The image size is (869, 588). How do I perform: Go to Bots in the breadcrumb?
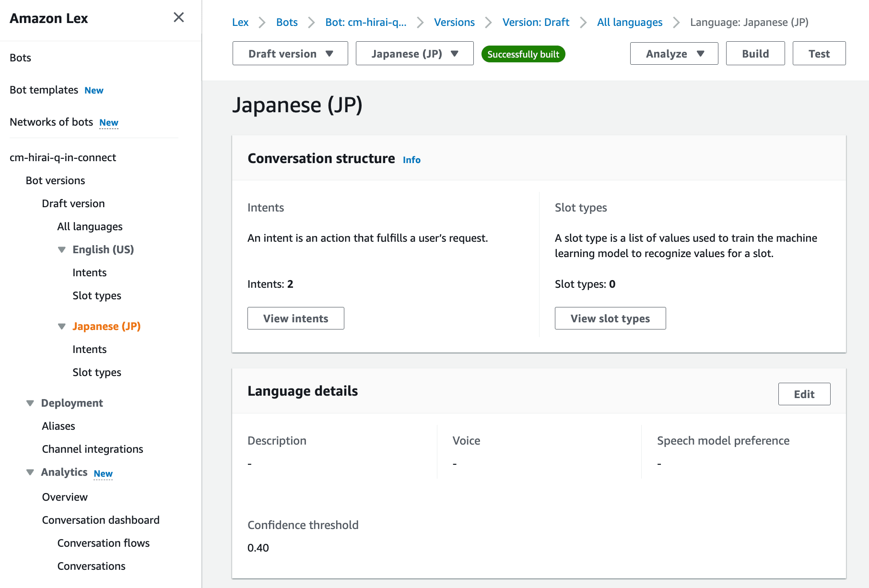coord(287,23)
